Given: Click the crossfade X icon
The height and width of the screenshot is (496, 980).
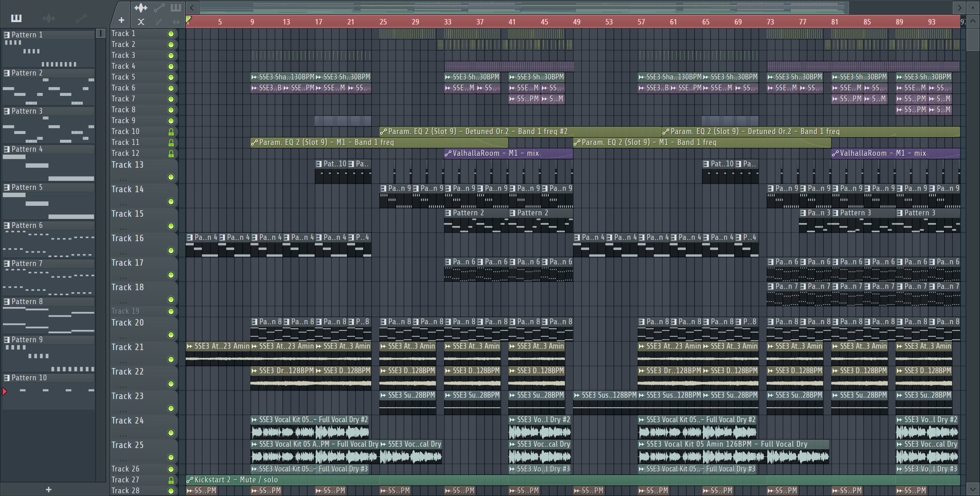Looking at the screenshot, I should point(141,22).
